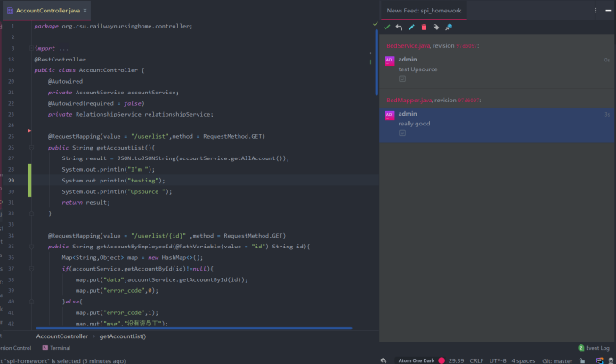The image size is (616, 364).
Task: Click the green inspection checkmark in editor
Action: click(x=375, y=24)
